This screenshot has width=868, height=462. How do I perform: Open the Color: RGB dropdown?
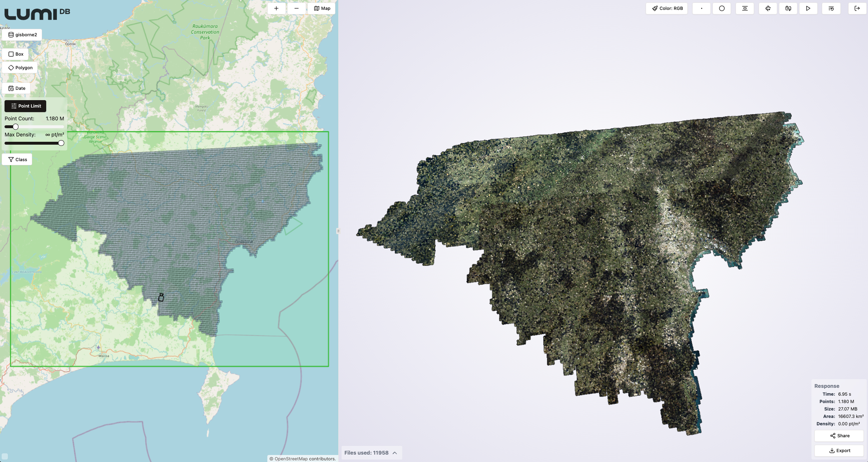667,8
